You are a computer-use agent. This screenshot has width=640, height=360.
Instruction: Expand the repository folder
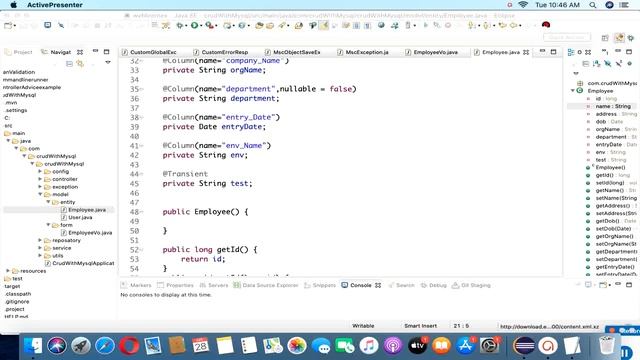click(x=40, y=240)
